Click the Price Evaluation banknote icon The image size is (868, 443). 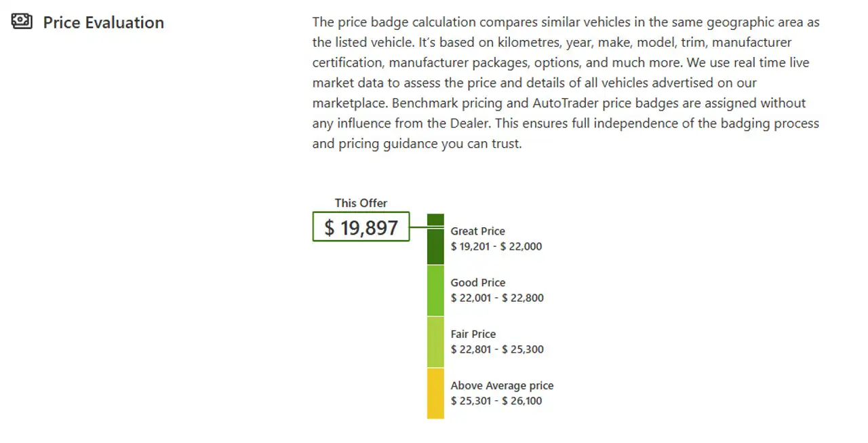pos(22,22)
